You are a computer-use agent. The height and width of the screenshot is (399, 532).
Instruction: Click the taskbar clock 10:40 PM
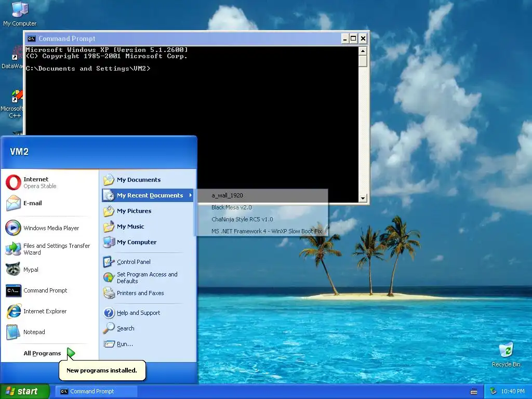[x=513, y=391]
